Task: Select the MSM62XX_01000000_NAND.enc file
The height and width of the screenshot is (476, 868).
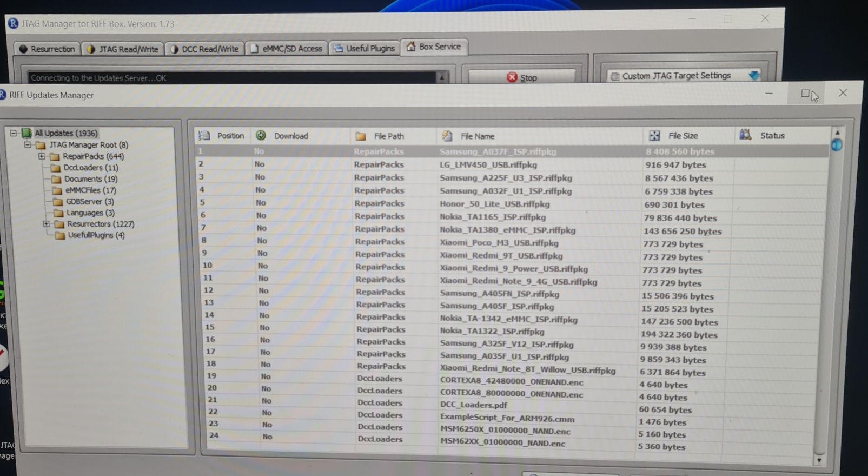Action: [x=502, y=443]
